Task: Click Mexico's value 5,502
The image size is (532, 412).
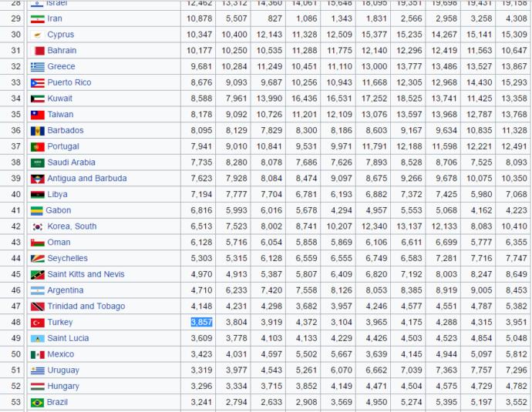Action: (306, 354)
